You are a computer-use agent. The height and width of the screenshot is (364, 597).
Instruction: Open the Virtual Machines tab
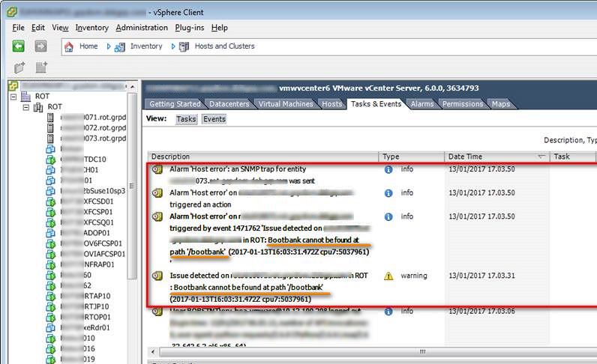287,104
